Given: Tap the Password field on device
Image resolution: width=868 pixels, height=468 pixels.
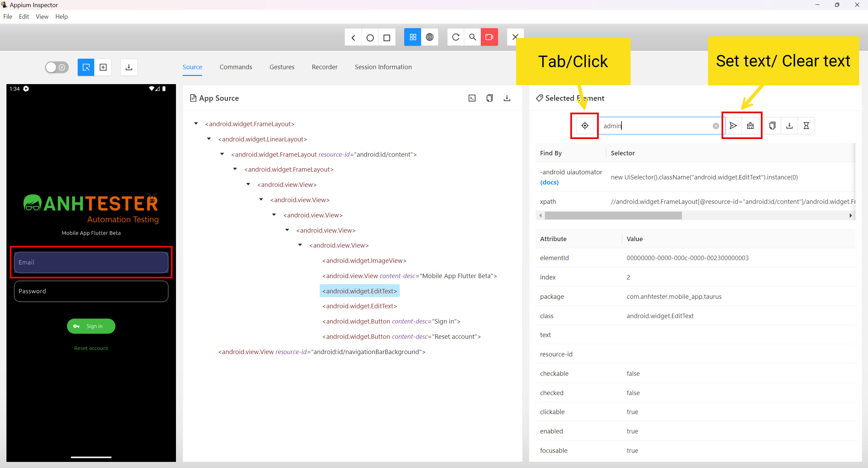Looking at the screenshot, I should pos(91,291).
